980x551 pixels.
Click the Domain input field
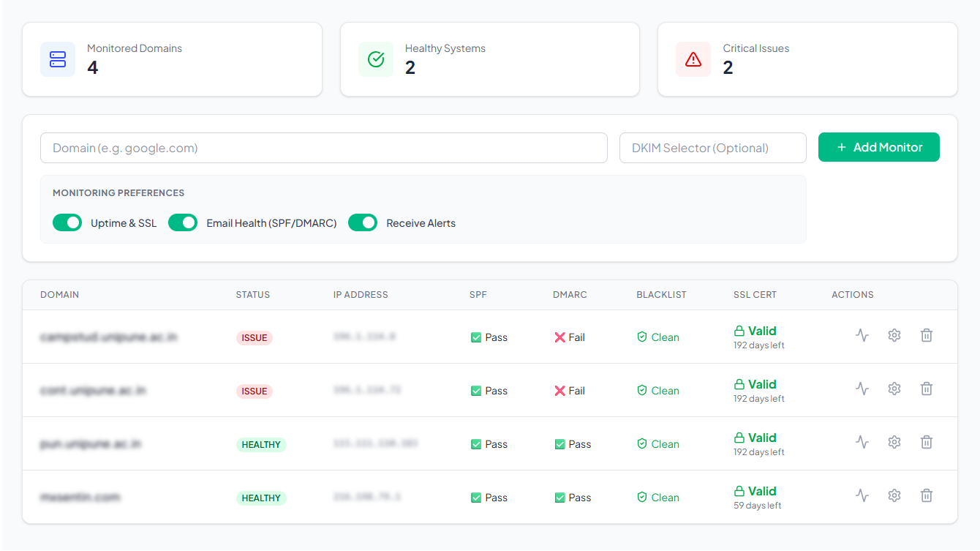324,147
